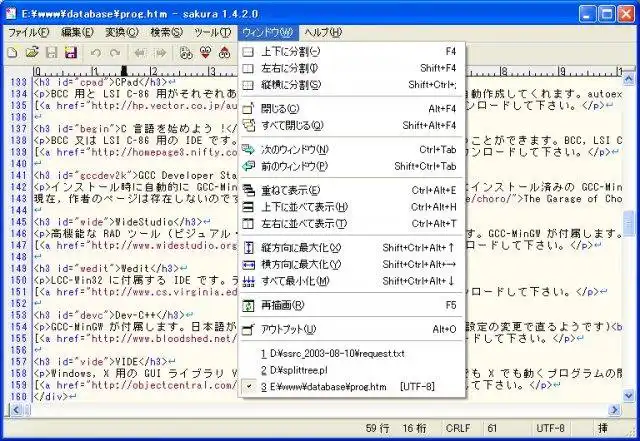Choose 上下に分割 (F4) menu entry

tap(352, 51)
